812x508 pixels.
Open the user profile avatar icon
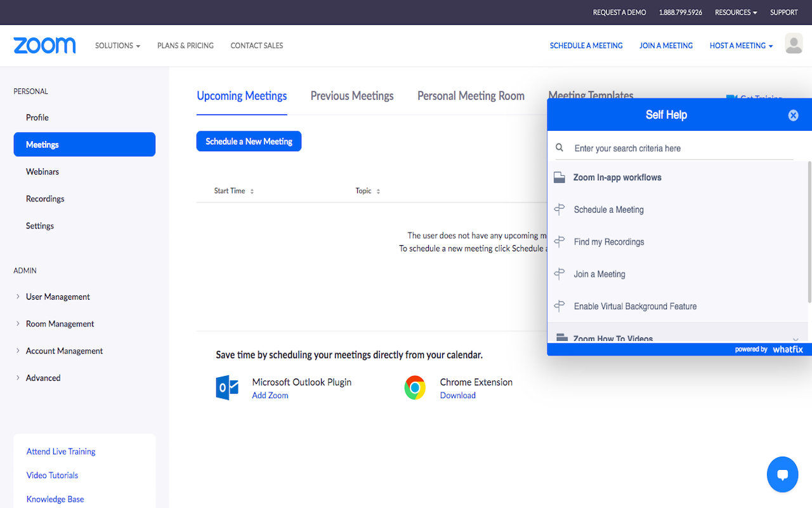pyautogui.click(x=794, y=44)
